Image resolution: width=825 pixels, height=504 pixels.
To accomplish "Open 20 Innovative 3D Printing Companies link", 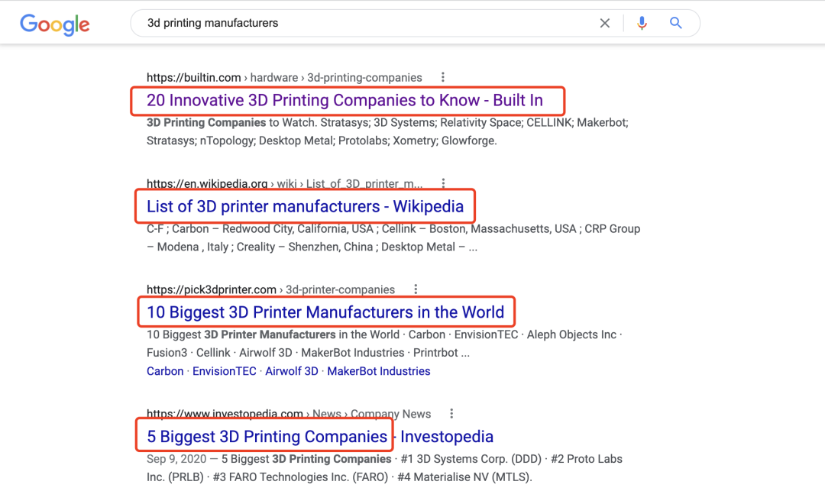I will coord(345,100).
